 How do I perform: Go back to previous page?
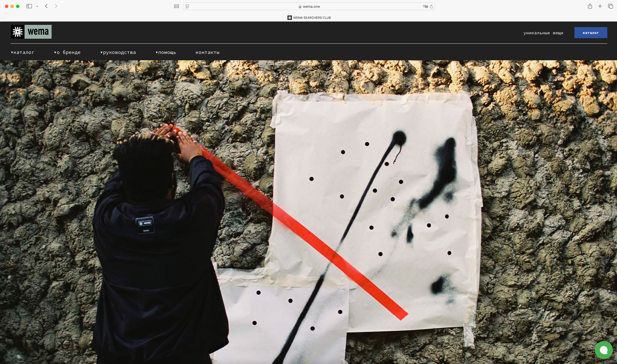point(46,6)
